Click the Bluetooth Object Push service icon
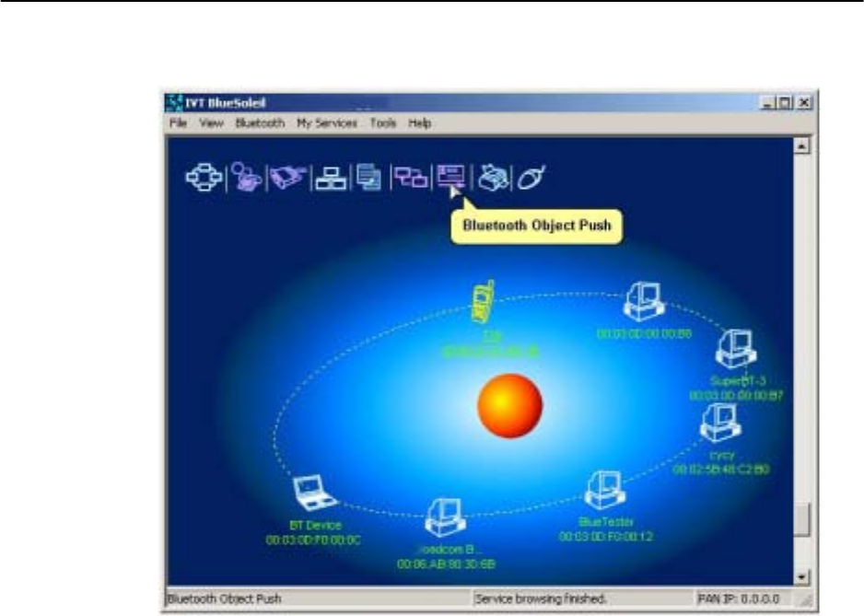 (x=451, y=177)
